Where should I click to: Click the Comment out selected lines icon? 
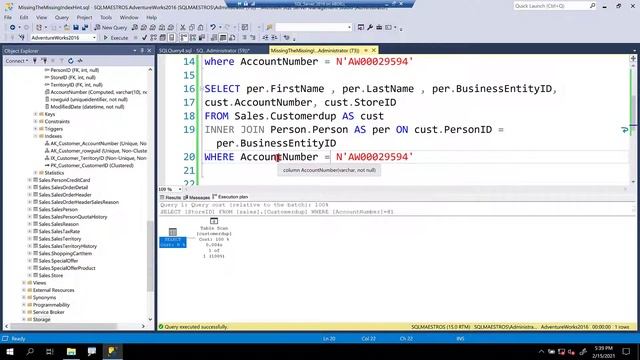coord(244,38)
